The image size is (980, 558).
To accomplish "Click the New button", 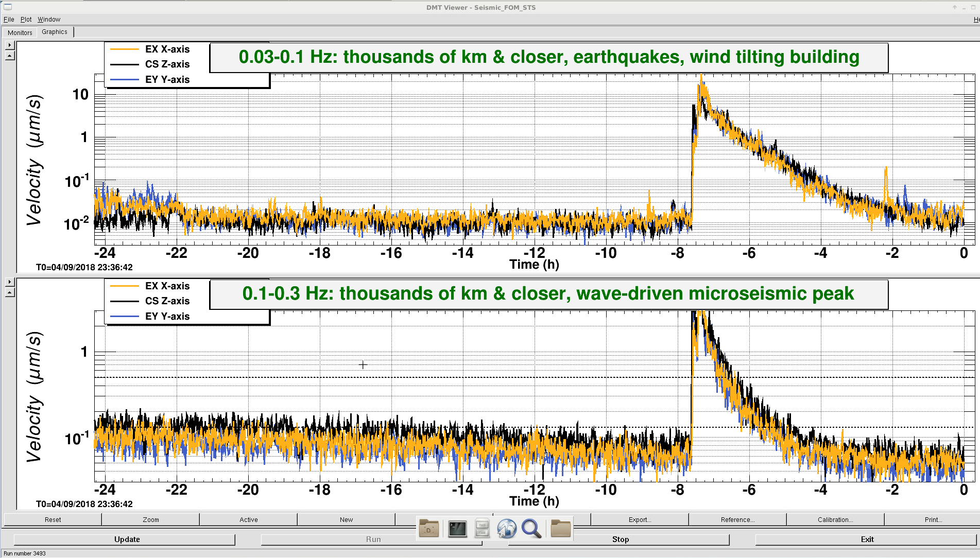I will click(346, 519).
